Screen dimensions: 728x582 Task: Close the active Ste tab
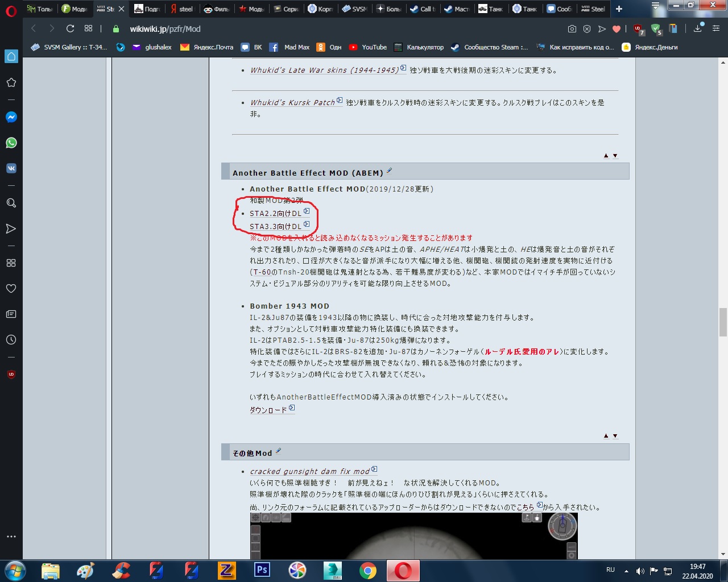[x=121, y=9]
